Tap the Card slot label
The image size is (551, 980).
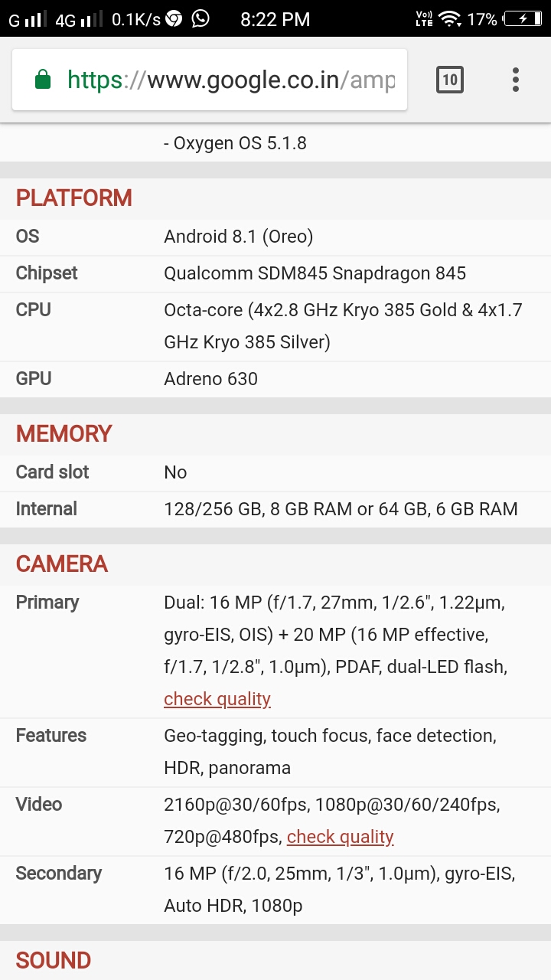(53, 472)
